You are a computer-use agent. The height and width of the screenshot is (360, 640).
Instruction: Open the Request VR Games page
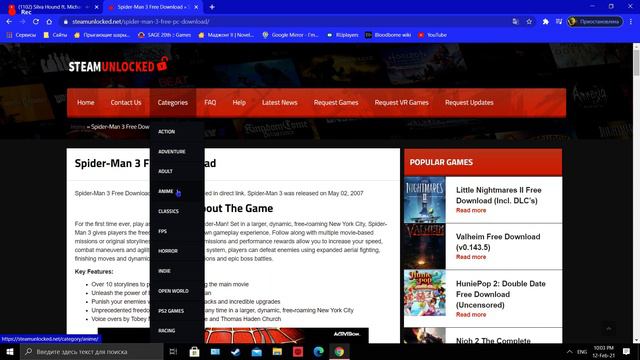coord(402,102)
